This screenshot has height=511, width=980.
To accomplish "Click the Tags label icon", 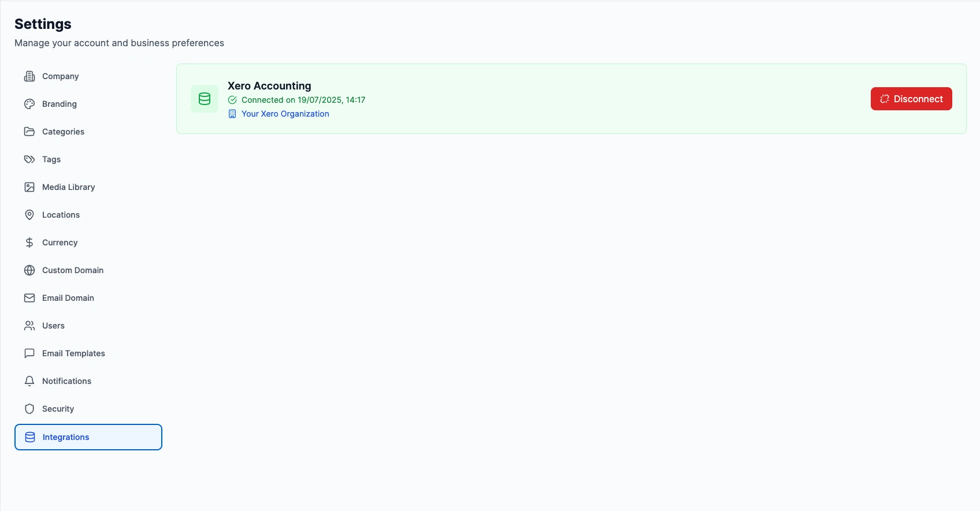I will (x=29, y=159).
